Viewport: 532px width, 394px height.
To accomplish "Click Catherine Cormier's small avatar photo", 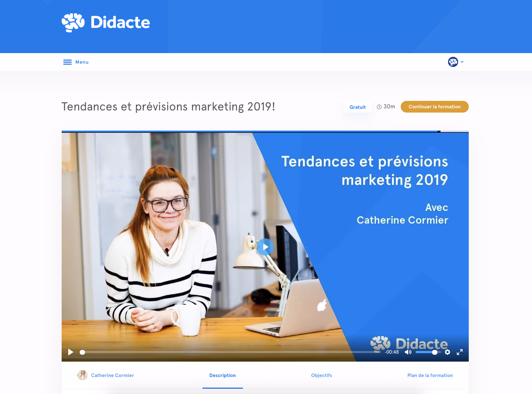I will pos(82,375).
